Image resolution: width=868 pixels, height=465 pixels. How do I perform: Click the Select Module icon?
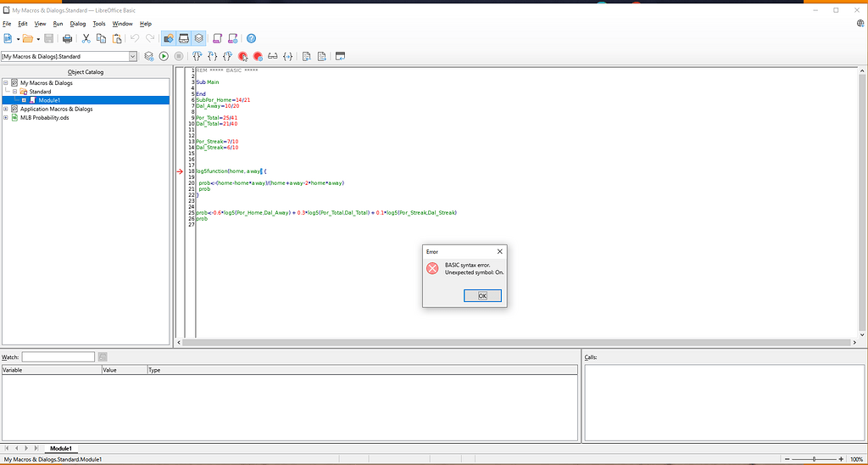coord(233,38)
